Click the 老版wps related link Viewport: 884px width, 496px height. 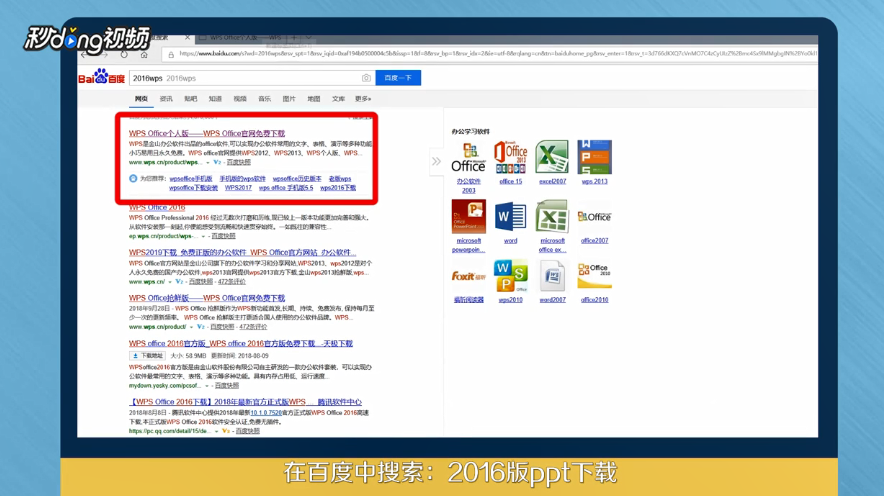coord(340,179)
